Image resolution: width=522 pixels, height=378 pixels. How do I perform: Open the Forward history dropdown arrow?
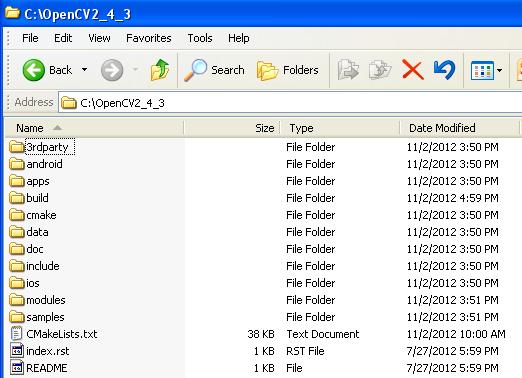pos(135,70)
